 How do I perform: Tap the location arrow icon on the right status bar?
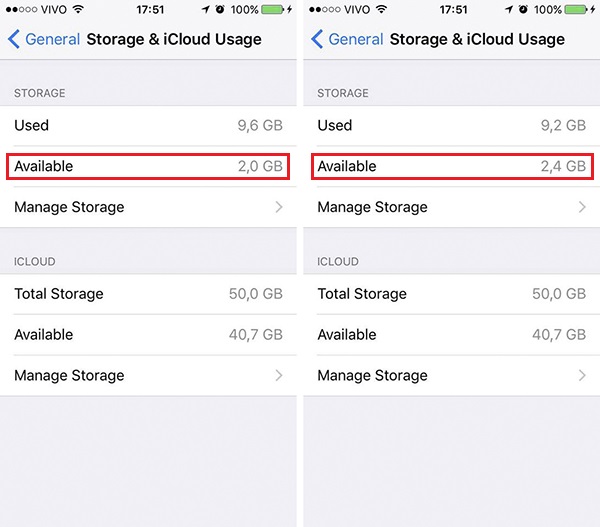509,9
